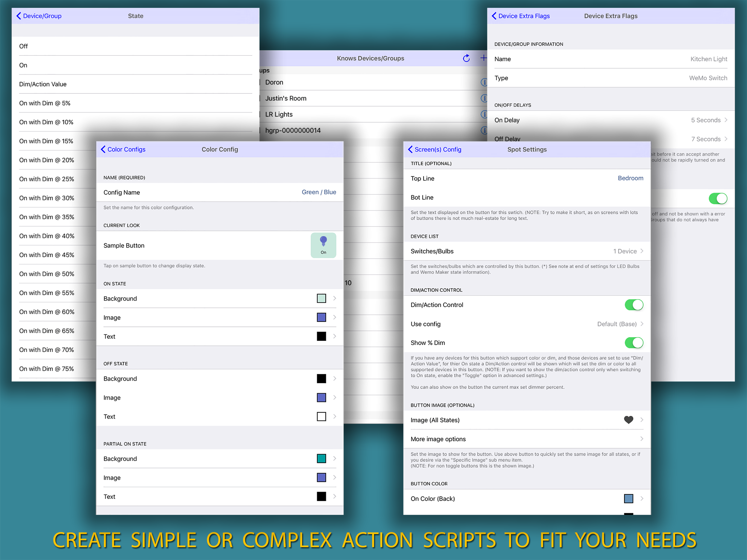Tap Name row showing Kitchen Light
The image size is (747, 560).
(x=611, y=59)
